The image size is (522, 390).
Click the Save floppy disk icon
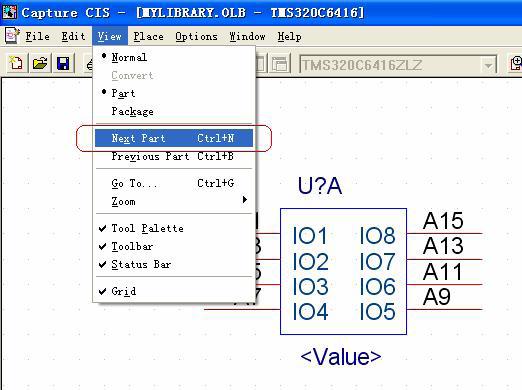63,63
